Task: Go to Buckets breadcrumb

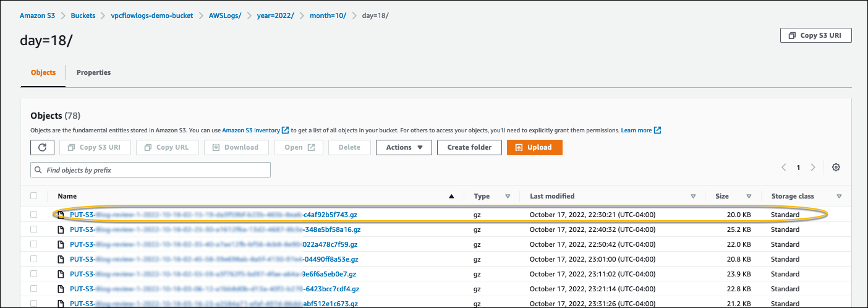Action: point(83,15)
